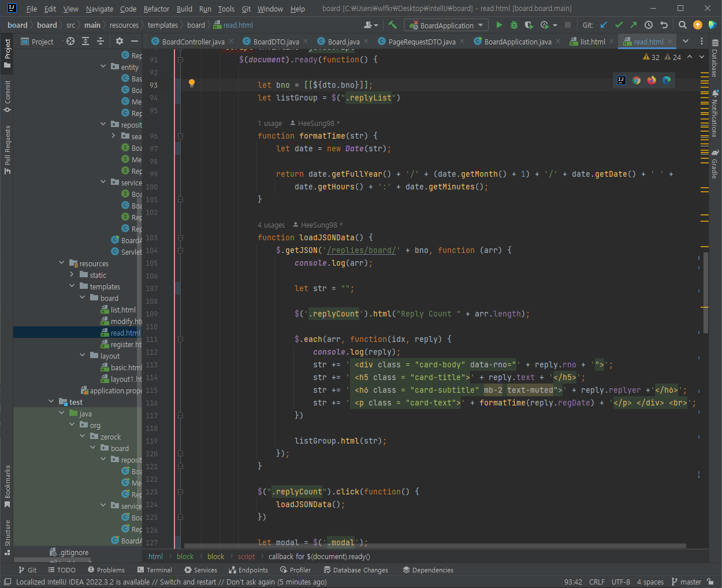Toggle the Pull Requests tool window
Image resolution: width=722 pixels, height=588 pixels.
tap(7, 149)
